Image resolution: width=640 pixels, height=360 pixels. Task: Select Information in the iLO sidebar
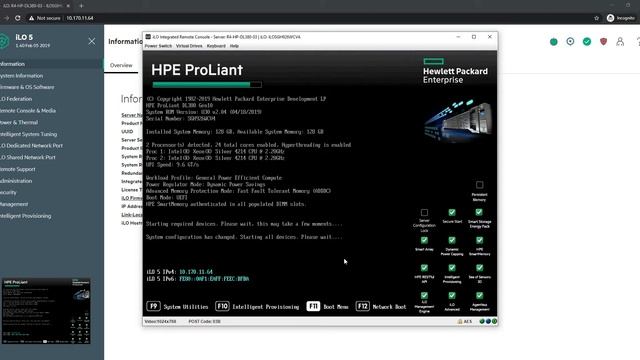click(51, 64)
